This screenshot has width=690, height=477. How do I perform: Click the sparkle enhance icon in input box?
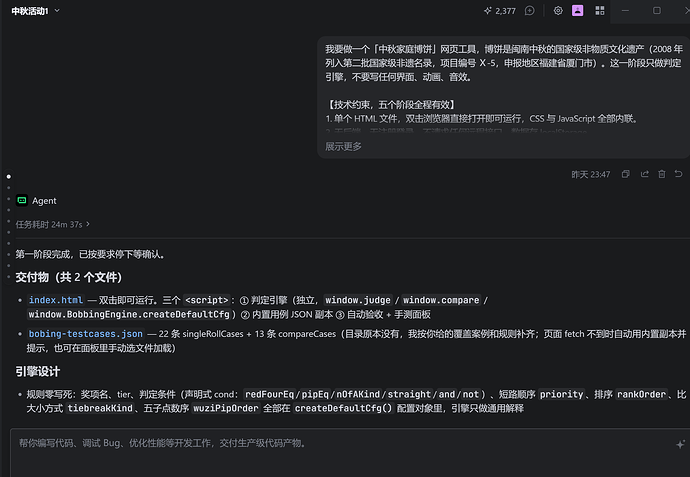click(680, 444)
